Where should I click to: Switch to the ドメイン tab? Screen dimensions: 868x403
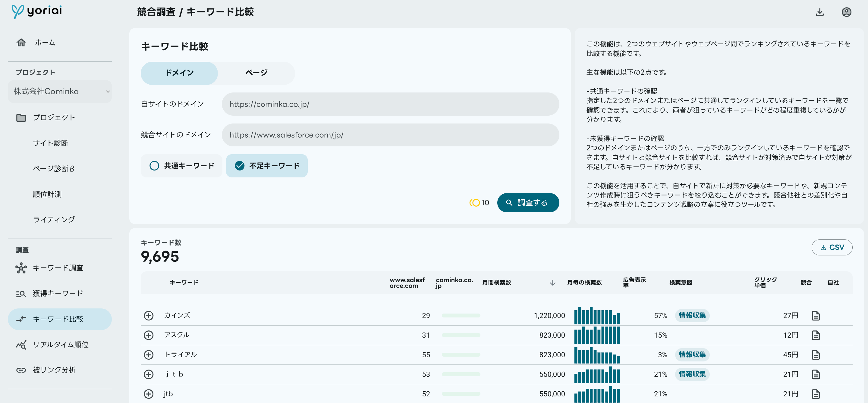[179, 73]
